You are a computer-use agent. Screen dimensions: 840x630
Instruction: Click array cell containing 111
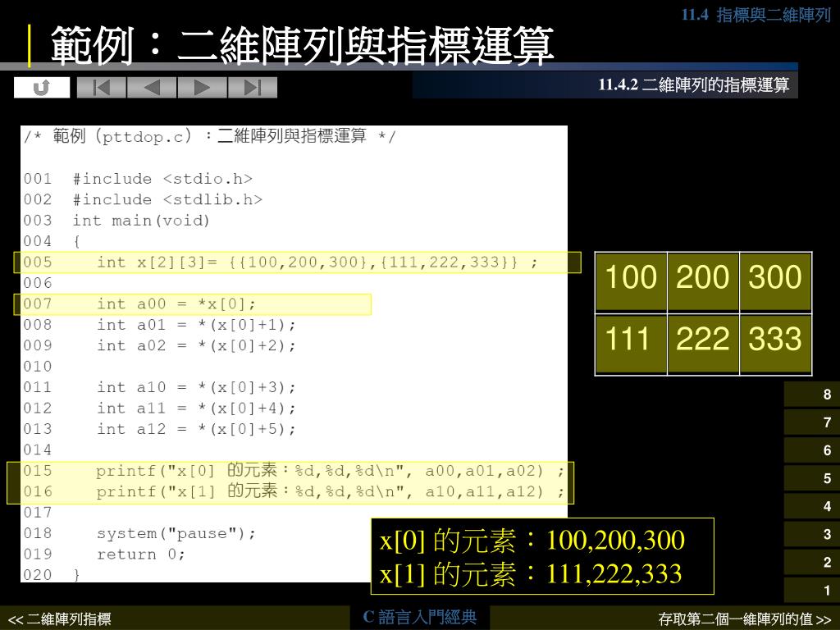(x=631, y=344)
